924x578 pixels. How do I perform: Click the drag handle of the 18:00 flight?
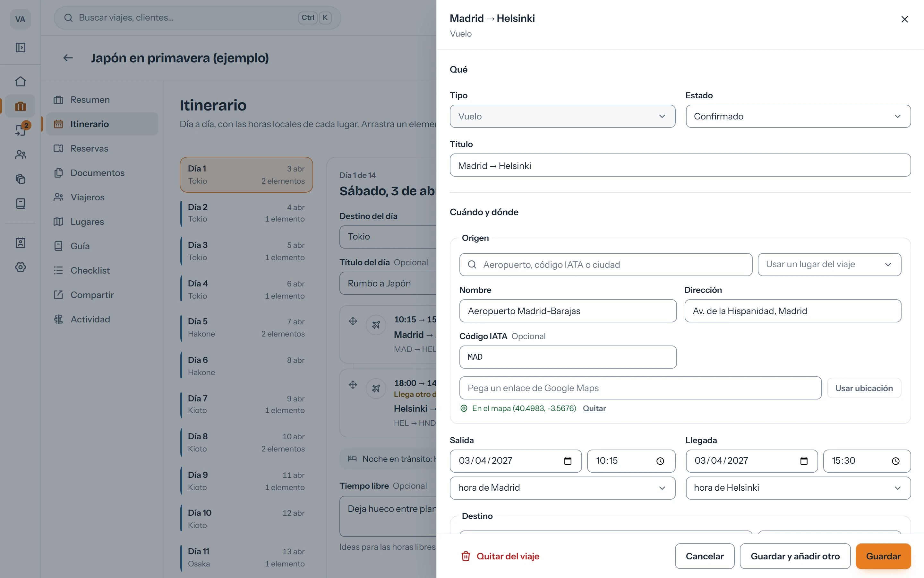[x=353, y=385]
